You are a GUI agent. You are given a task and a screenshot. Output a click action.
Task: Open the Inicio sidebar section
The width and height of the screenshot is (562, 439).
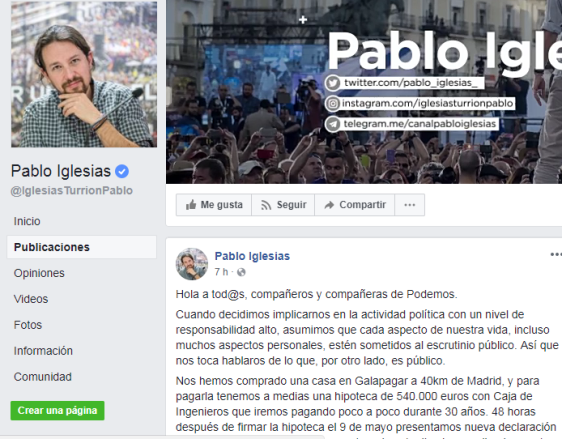point(27,221)
